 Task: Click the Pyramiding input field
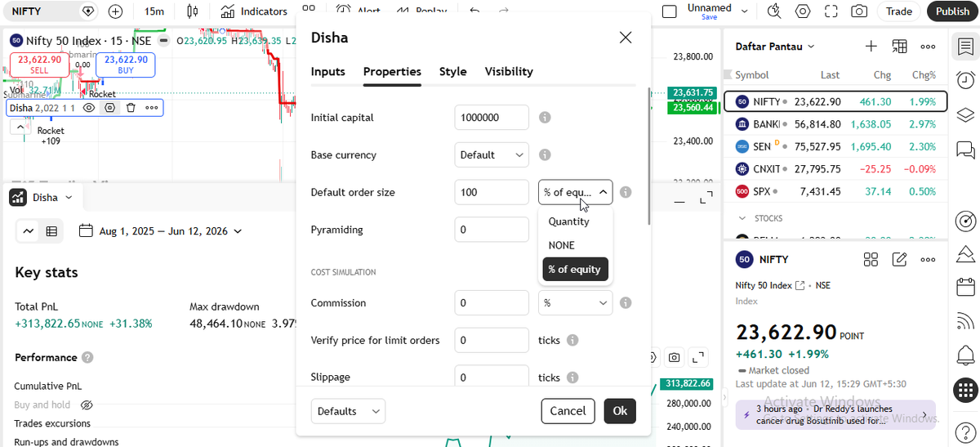[492, 230]
